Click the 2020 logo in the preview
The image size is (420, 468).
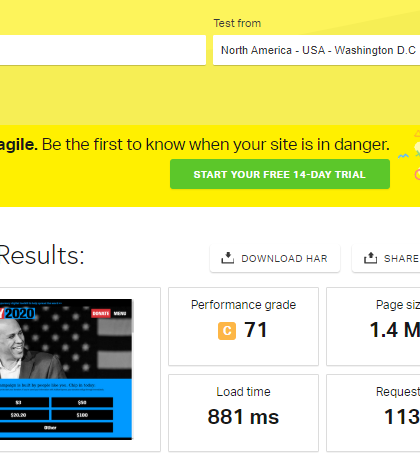tap(17, 313)
